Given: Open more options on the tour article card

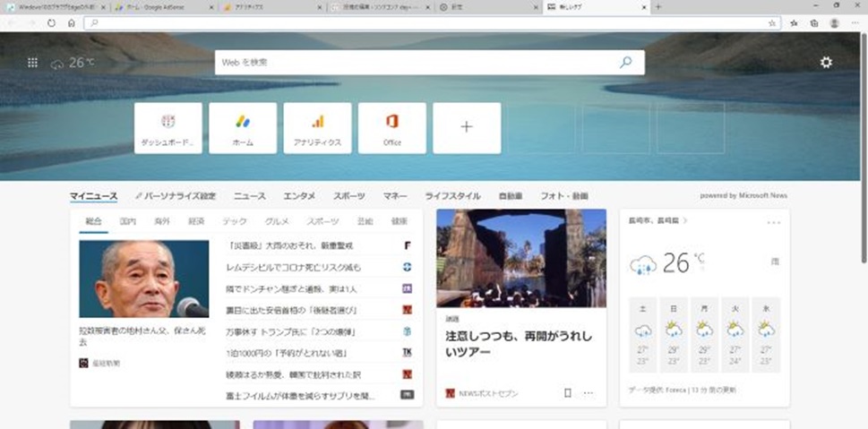Looking at the screenshot, I should (x=589, y=392).
